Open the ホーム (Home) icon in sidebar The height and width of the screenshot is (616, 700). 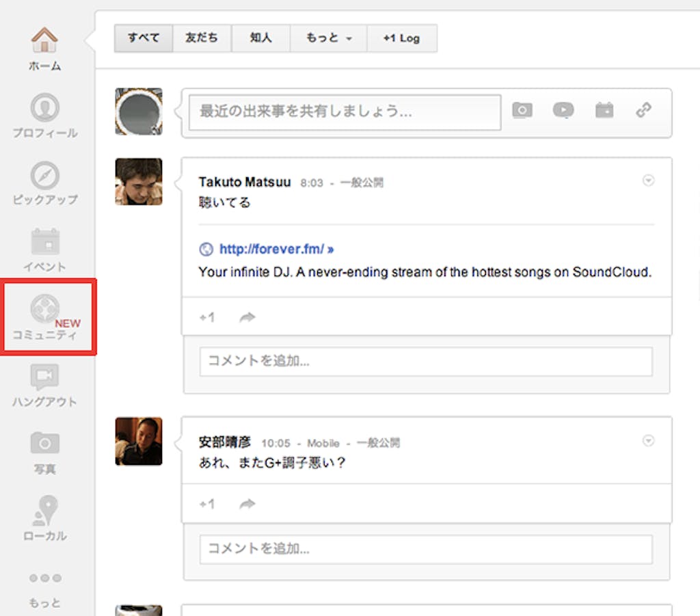coord(44,41)
